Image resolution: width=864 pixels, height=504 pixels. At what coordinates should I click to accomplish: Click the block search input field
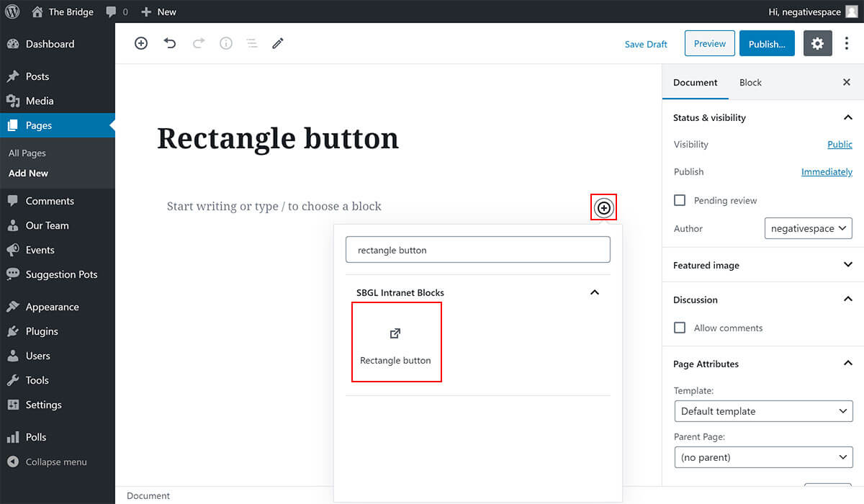click(x=477, y=250)
